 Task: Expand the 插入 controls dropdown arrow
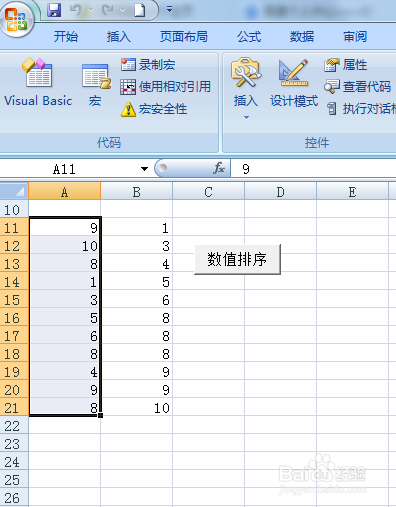point(246,117)
